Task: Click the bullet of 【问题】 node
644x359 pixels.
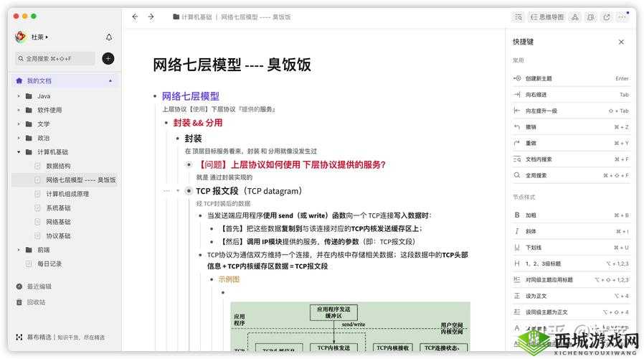Action: tap(189, 164)
